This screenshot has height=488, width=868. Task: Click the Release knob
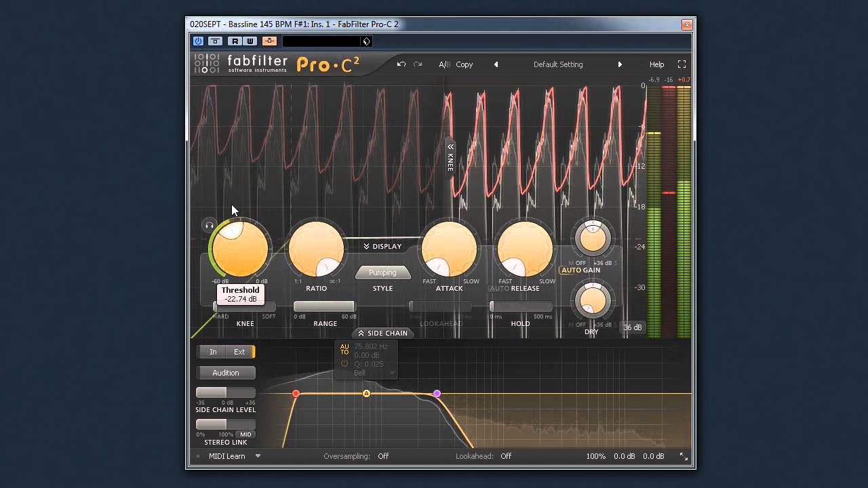click(x=525, y=248)
